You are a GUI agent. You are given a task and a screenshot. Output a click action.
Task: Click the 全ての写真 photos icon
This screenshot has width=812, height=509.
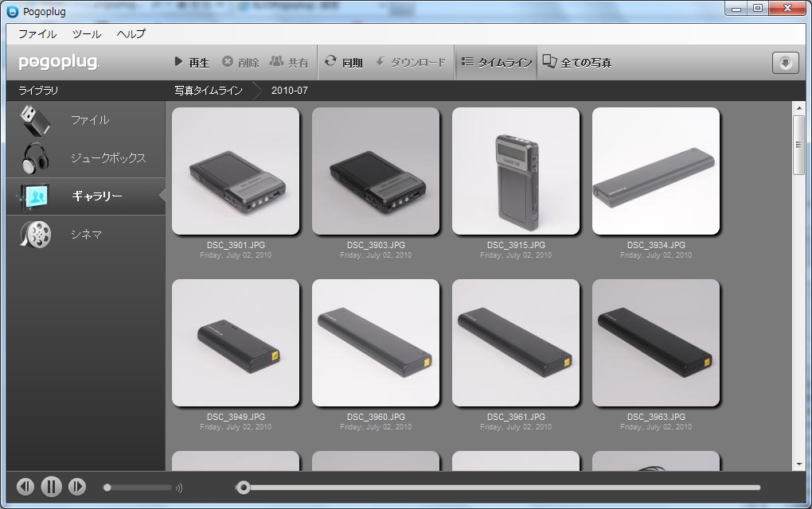(x=549, y=61)
